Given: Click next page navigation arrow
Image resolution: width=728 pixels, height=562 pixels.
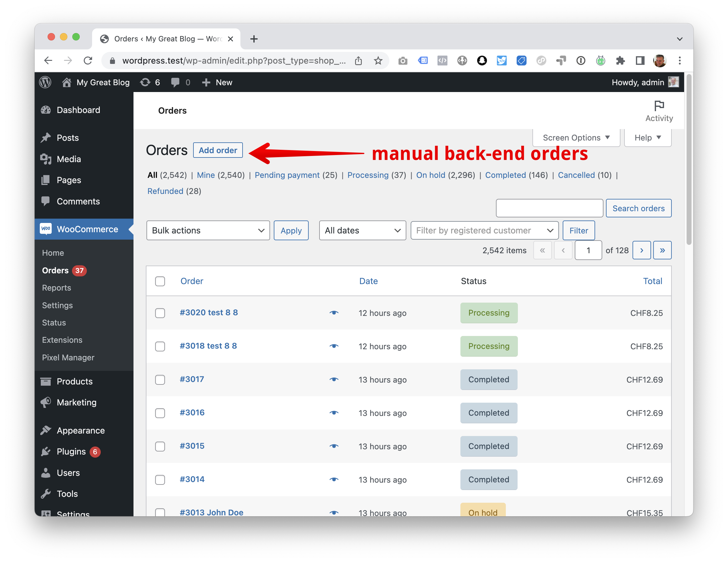Looking at the screenshot, I should tap(642, 250).
